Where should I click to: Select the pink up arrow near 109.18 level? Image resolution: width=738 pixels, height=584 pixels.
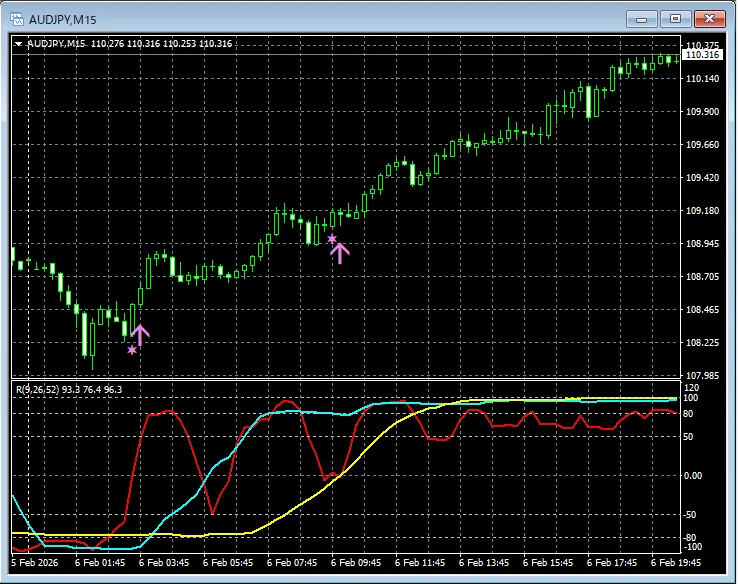[339, 252]
